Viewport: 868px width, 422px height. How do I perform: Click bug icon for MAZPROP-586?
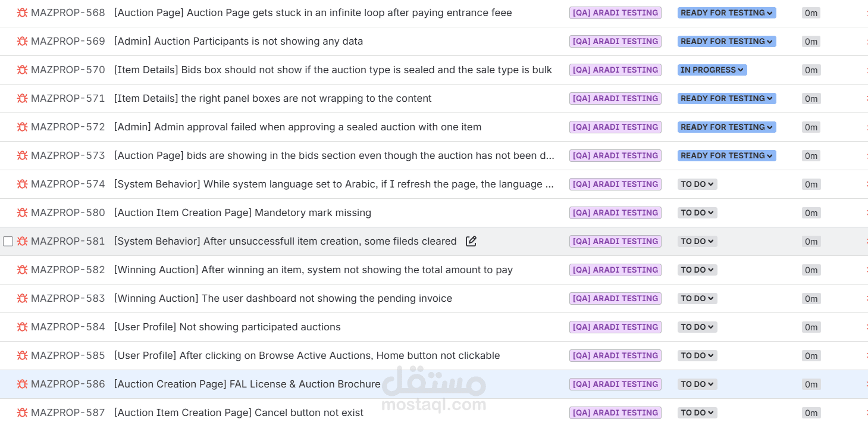coord(23,384)
